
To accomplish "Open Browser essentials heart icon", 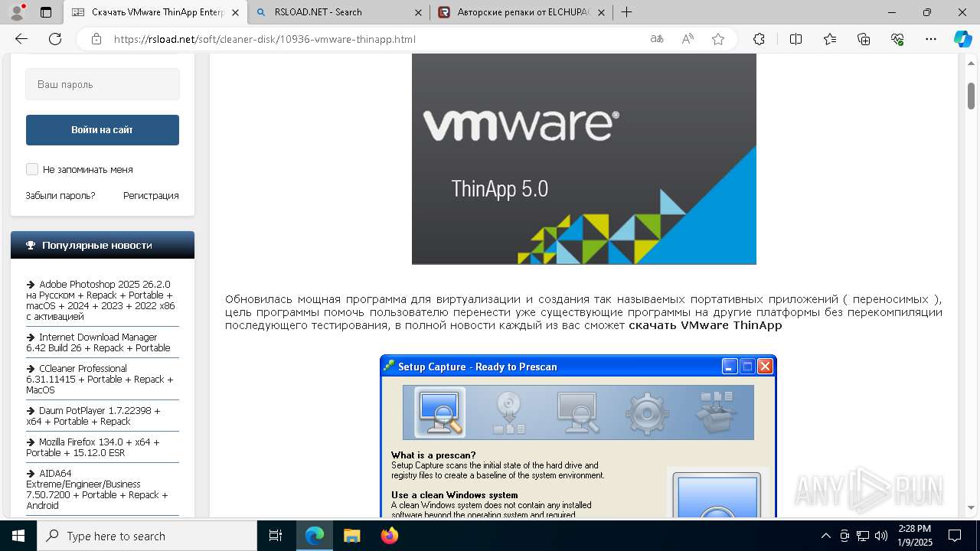I will point(897,39).
